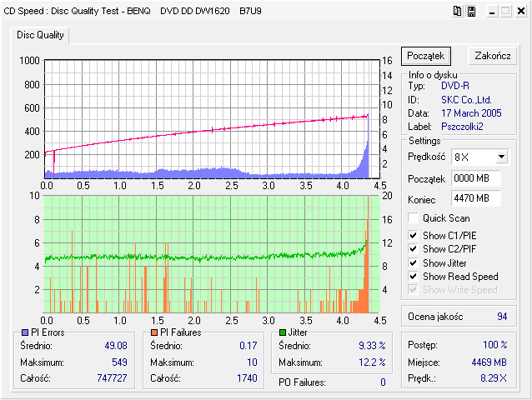This screenshot has width=532, height=400.
Task: Click the lower PI Failures jitter graph
Action: 212,254
